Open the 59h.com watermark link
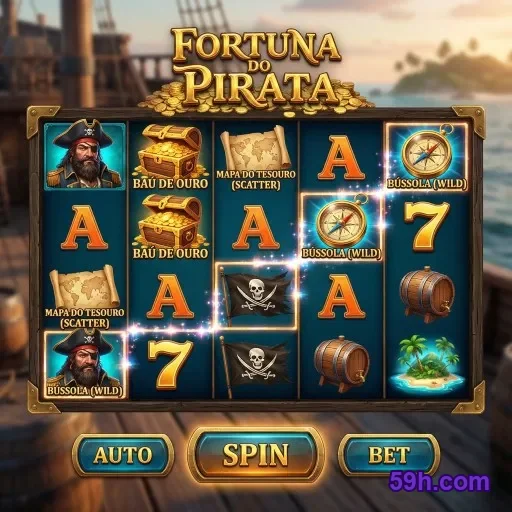512x512 pixels. (439, 482)
